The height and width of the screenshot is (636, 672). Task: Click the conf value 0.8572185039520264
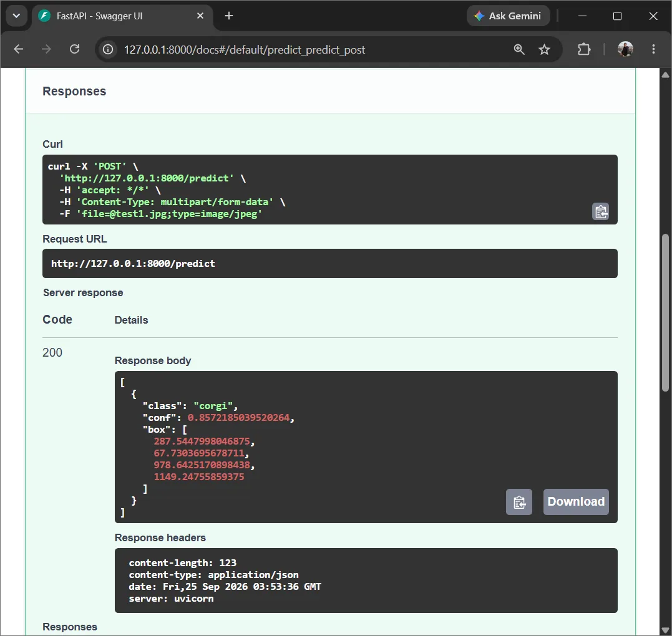click(x=239, y=418)
